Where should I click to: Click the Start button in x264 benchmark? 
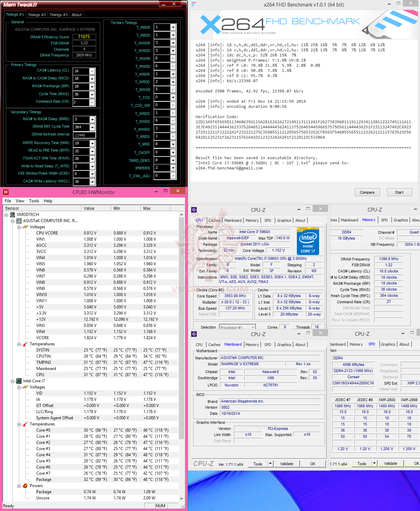click(399, 192)
